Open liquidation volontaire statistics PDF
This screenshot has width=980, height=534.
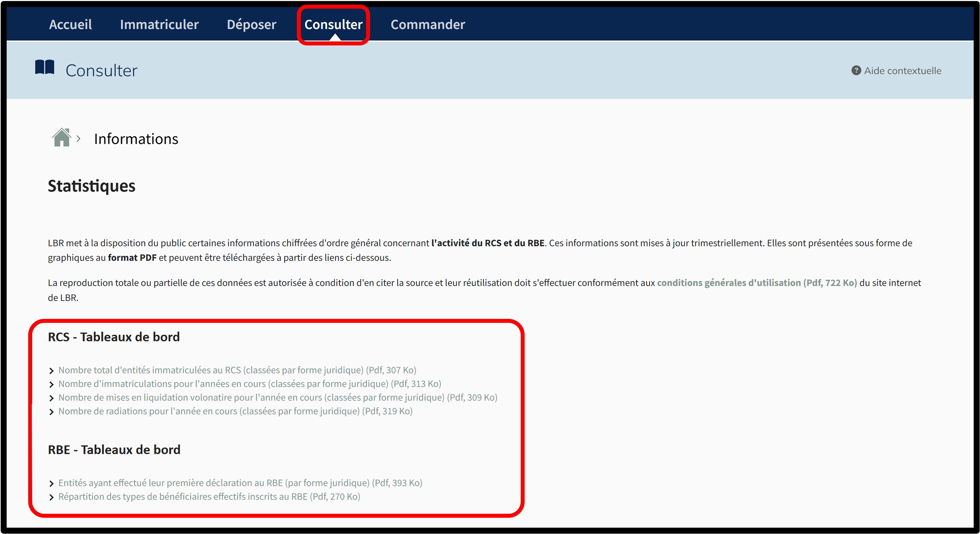[x=278, y=397]
